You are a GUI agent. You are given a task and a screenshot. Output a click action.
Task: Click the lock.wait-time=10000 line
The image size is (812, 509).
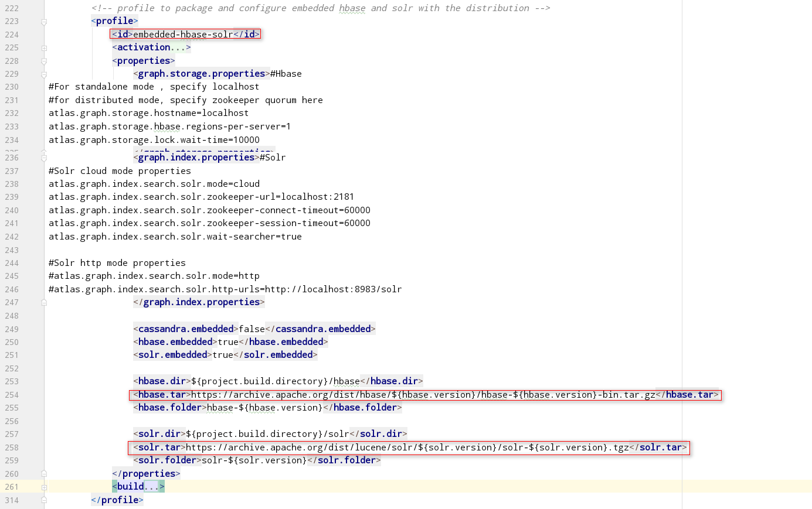click(154, 140)
